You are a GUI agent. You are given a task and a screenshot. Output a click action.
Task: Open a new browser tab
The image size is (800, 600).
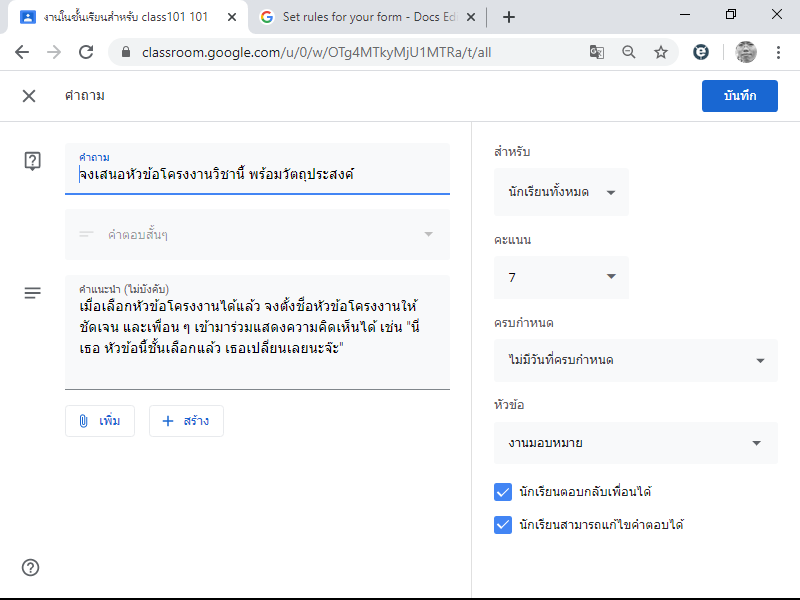[509, 17]
